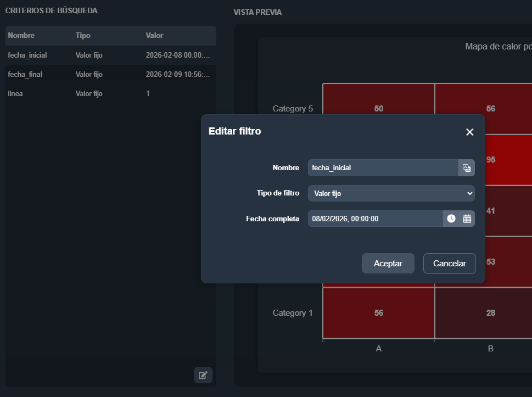The width and height of the screenshot is (532, 397).
Task: Expand the Tipo de filtro dropdown
Action: [391, 193]
